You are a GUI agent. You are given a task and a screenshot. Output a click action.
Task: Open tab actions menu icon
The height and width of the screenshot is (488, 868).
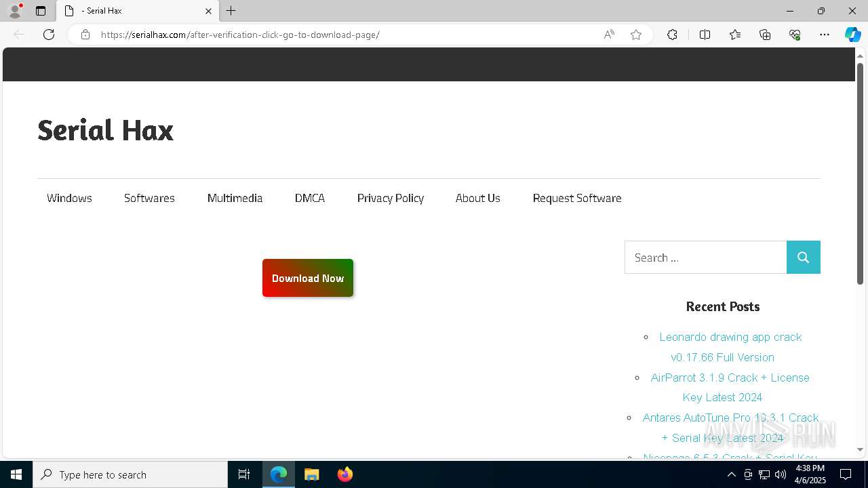41,11
